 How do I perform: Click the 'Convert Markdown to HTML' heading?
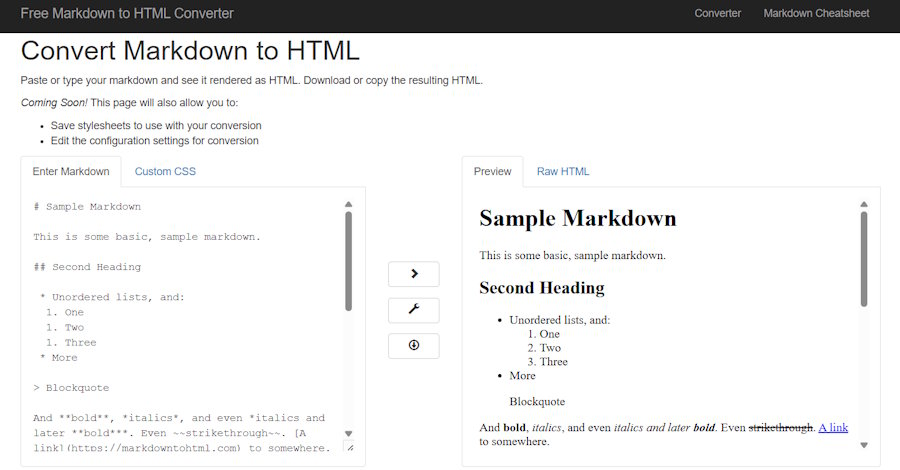tap(190, 51)
